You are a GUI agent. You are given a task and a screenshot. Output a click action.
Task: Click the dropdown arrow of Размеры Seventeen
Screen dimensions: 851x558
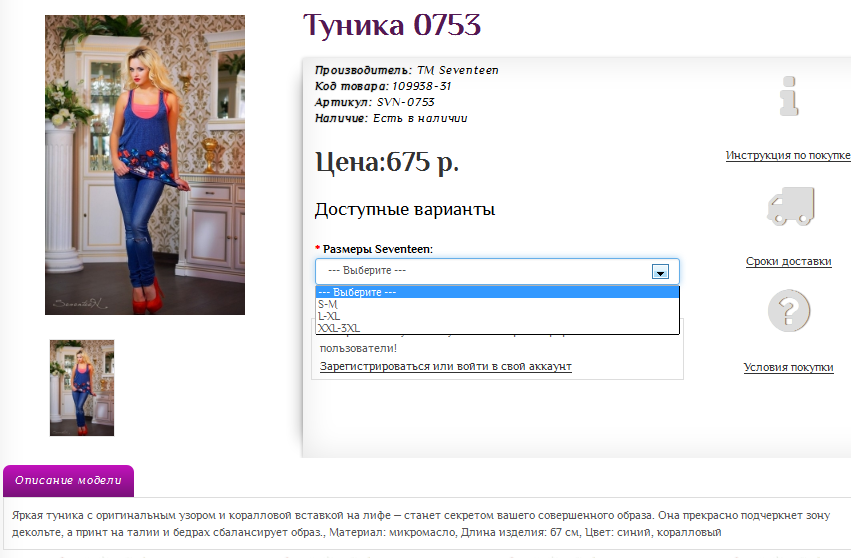pyautogui.click(x=660, y=271)
